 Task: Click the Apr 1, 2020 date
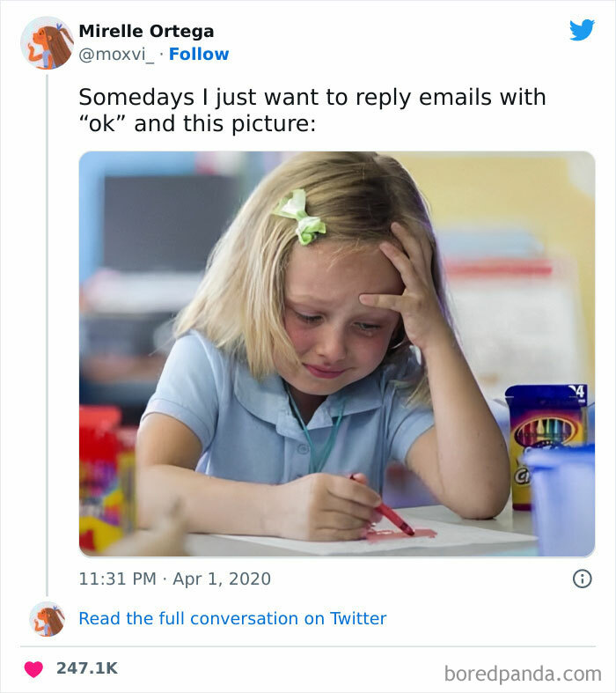220,579
